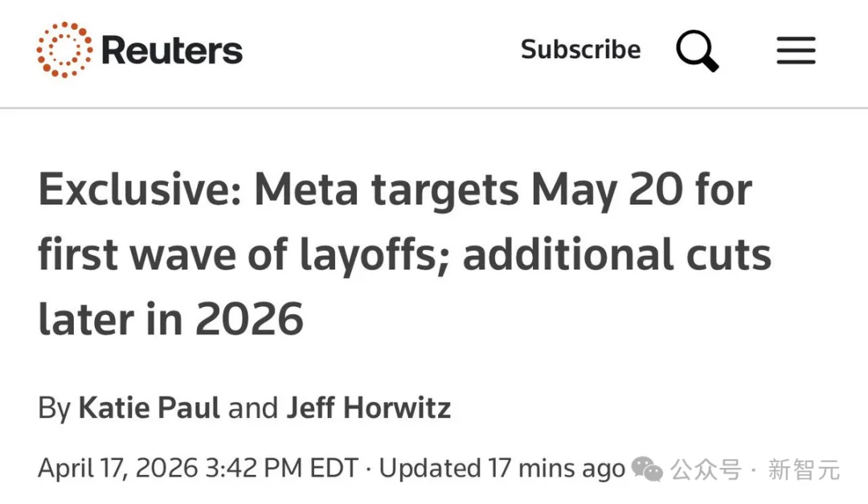Open the search magnifier icon
Screen dimensions: 868x504
(696, 51)
